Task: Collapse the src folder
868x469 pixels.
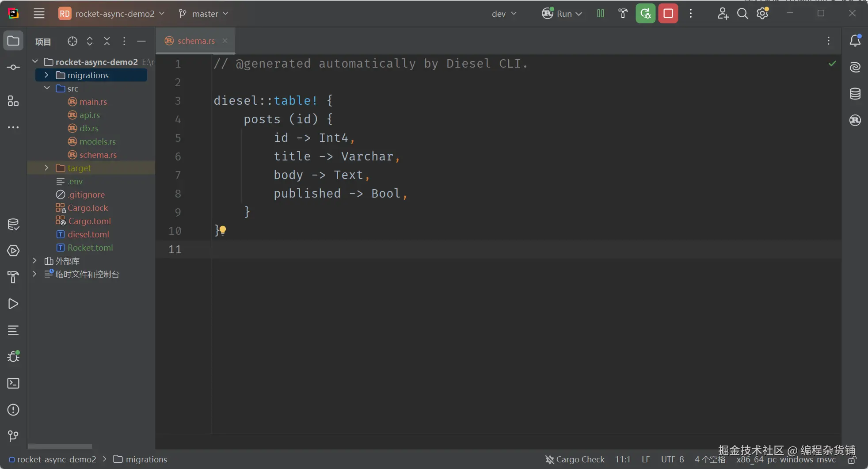Action: tap(47, 88)
